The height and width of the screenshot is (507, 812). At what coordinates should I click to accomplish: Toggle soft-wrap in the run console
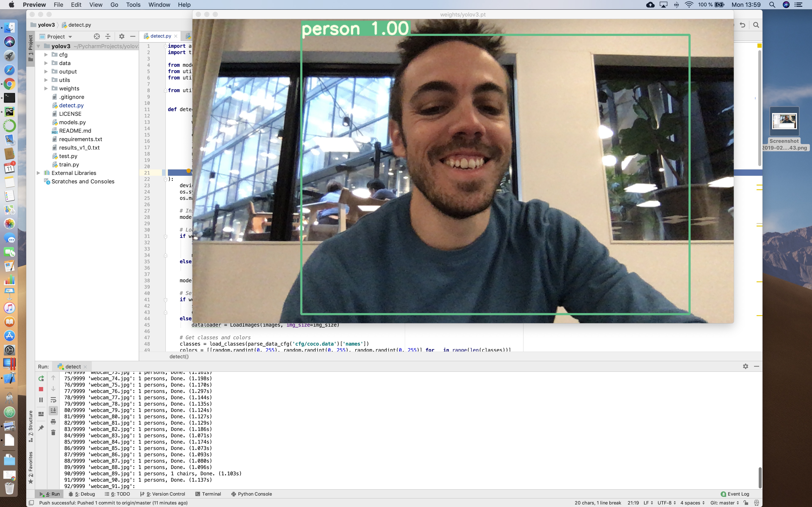click(x=53, y=400)
